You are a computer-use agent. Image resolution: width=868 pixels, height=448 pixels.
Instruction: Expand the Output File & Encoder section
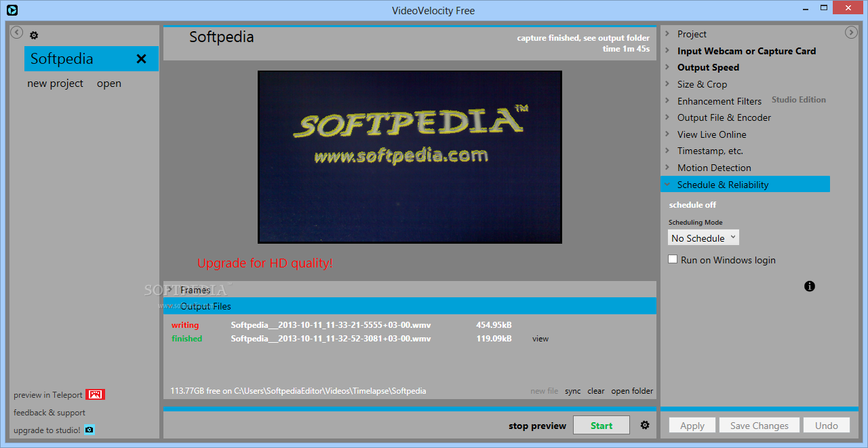coord(724,117)
